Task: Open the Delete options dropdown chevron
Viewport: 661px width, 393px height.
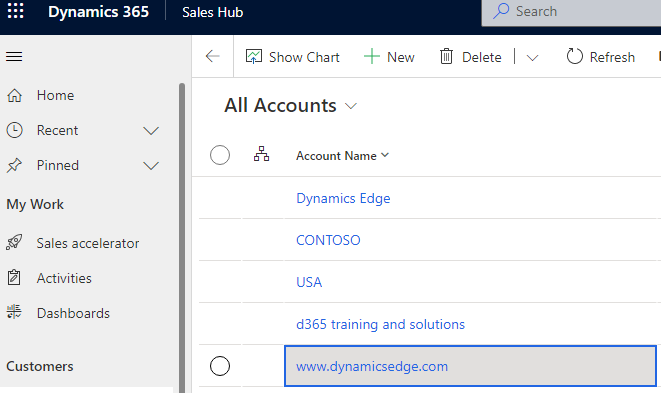Action: click(x=532, y=58)
